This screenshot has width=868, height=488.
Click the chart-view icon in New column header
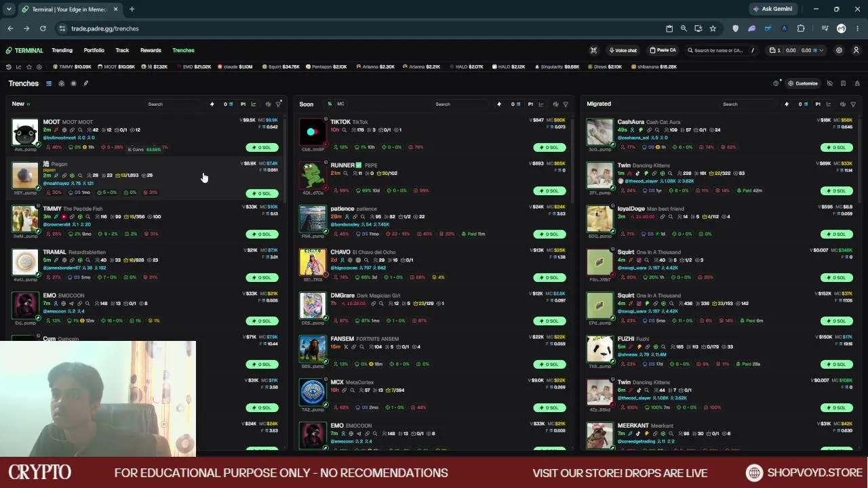click(254, 104)
